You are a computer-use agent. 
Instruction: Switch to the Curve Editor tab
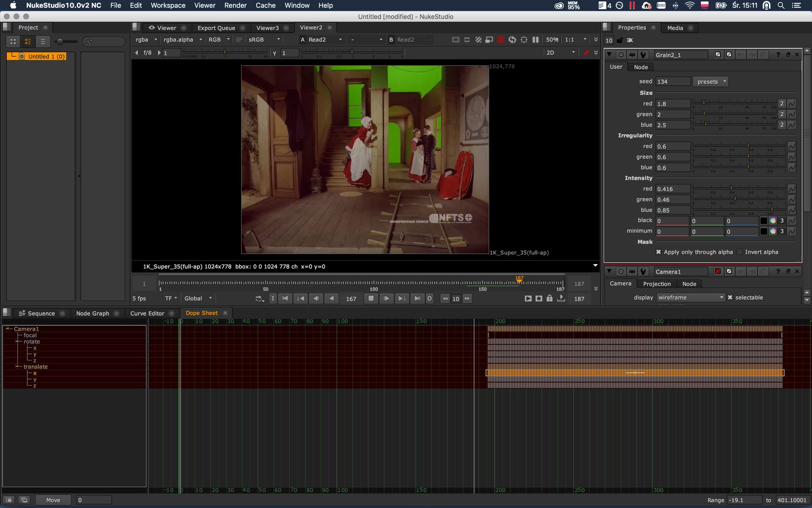147,313
